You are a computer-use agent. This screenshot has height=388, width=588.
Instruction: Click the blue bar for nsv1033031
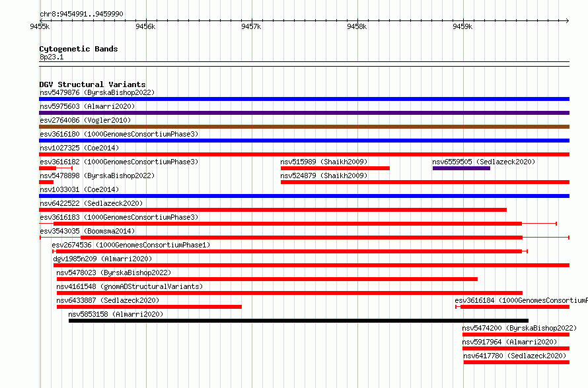pos(304,196)
